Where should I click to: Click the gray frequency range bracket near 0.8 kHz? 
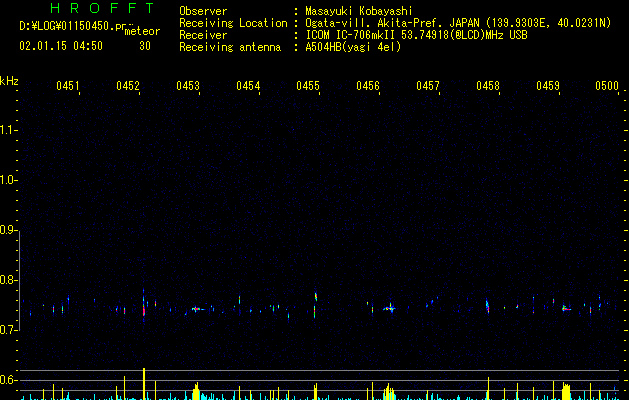coord(20,281)
